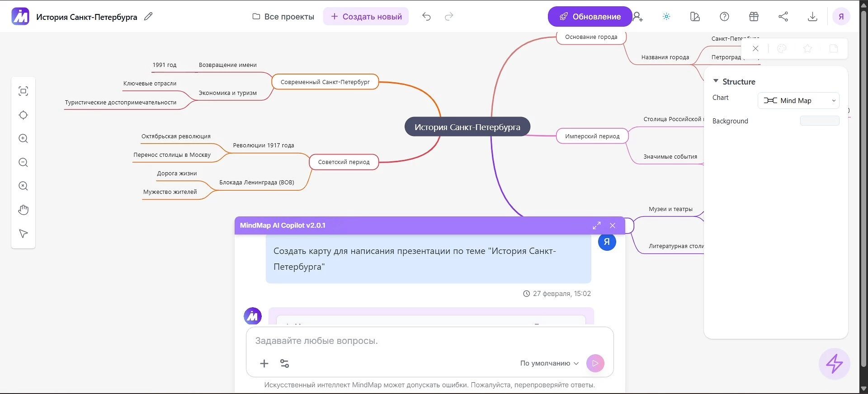Open the gift box icon
The image size is (868, 394).
(754, 17)
